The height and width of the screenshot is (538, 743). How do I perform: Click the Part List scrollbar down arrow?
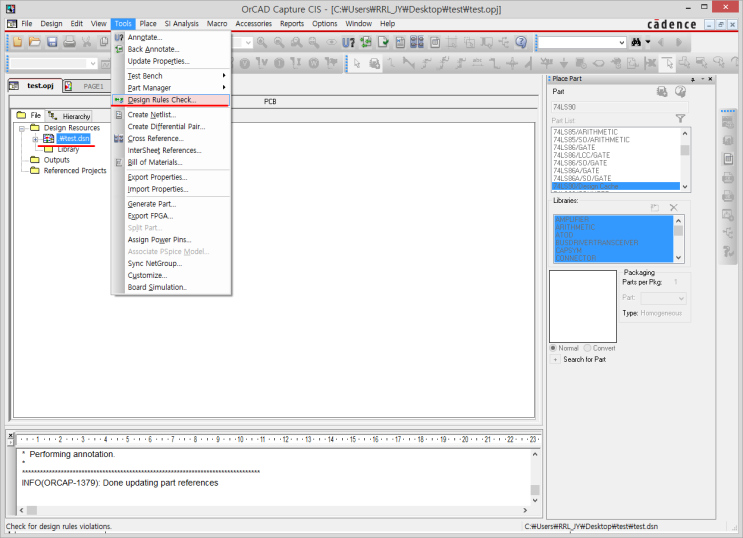point(685,187)
